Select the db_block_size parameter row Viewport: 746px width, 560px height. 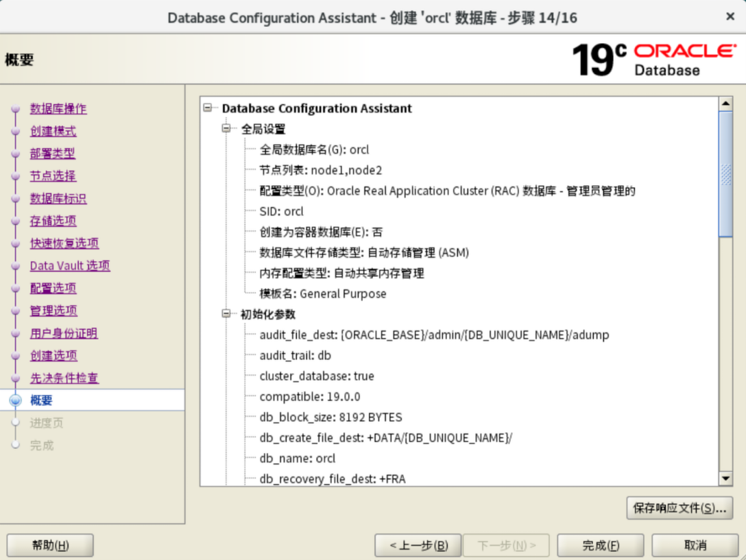point(330,417)
